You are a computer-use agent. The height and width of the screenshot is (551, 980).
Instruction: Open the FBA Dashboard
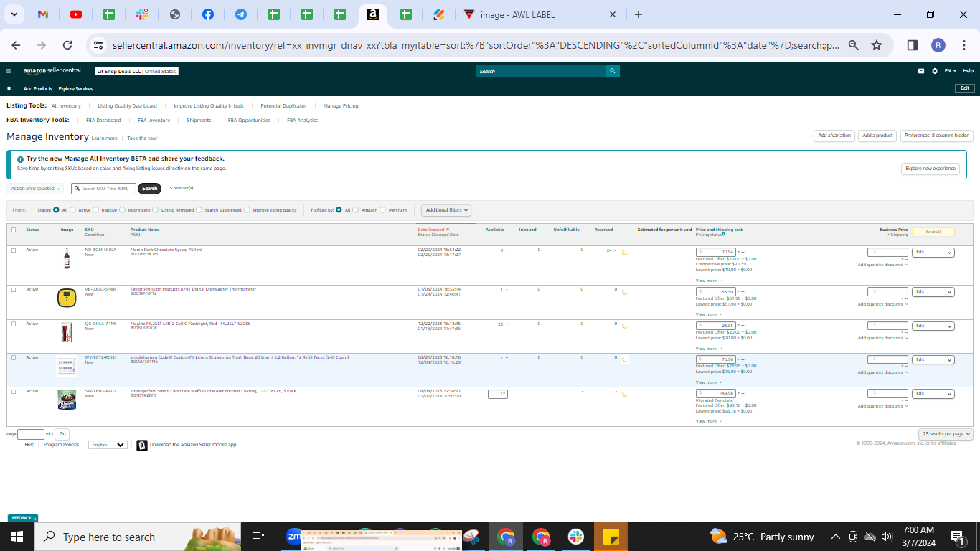point(103,121)
